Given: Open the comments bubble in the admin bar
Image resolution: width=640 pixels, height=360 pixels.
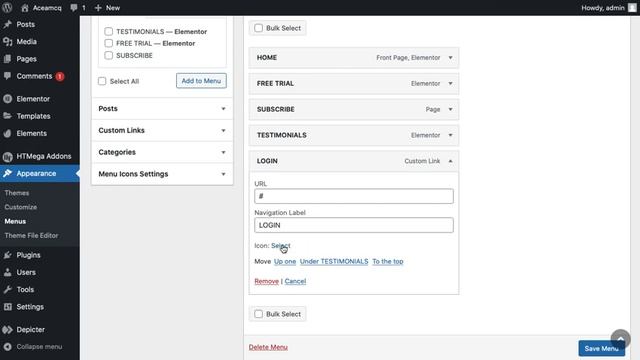Looking at the screenshot, I should coord(74,8).
